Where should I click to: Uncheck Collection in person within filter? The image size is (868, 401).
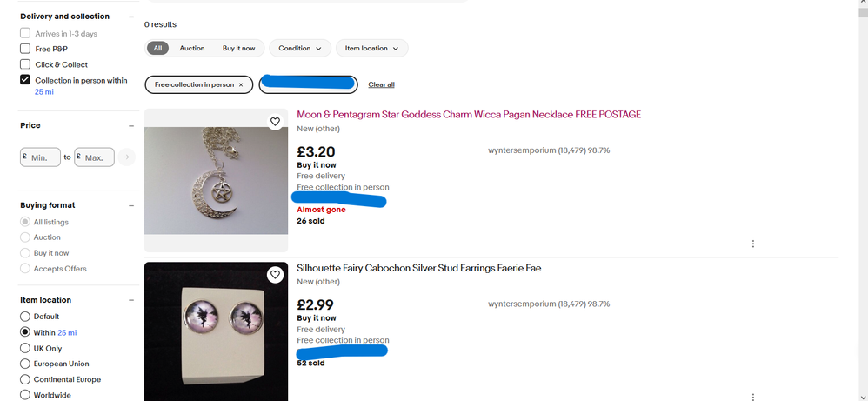tap(25, 80)
